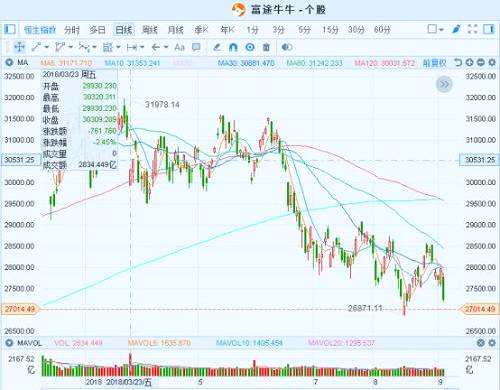Toggle the left sidebar panel icon
The image size is (500, 390).
[x=10, y=30]
